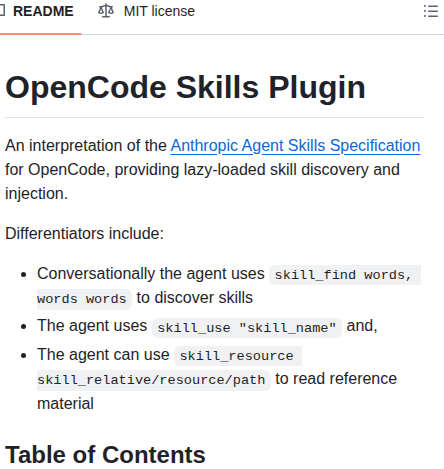
Task: Click 'Conversationally the agent uses' text
Action: tap(151, 274)
